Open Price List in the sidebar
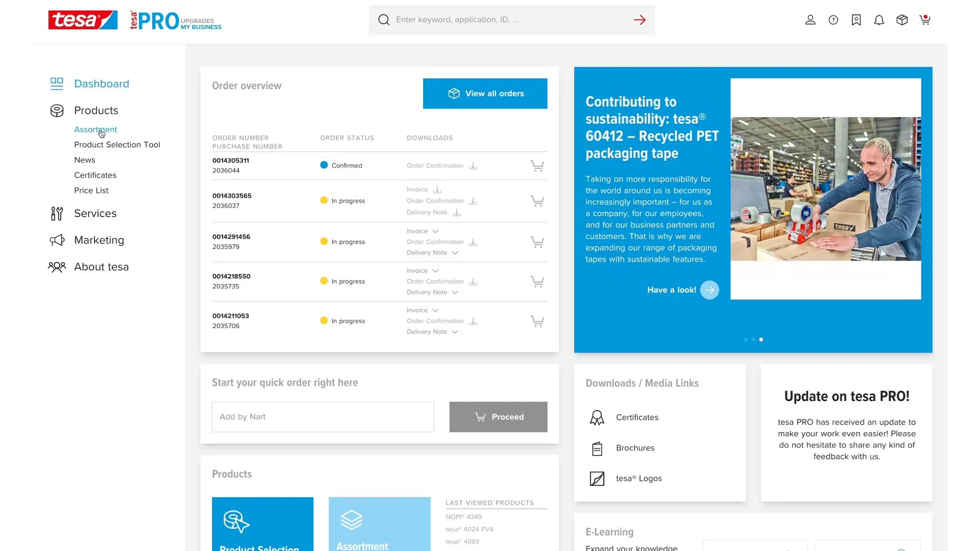 pos(91,190)
